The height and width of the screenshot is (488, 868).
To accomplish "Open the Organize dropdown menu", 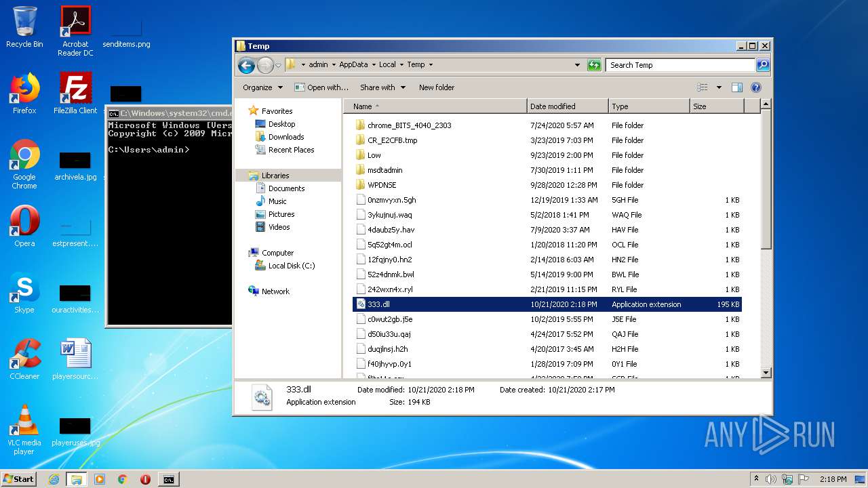I will [x=262, y=87].
